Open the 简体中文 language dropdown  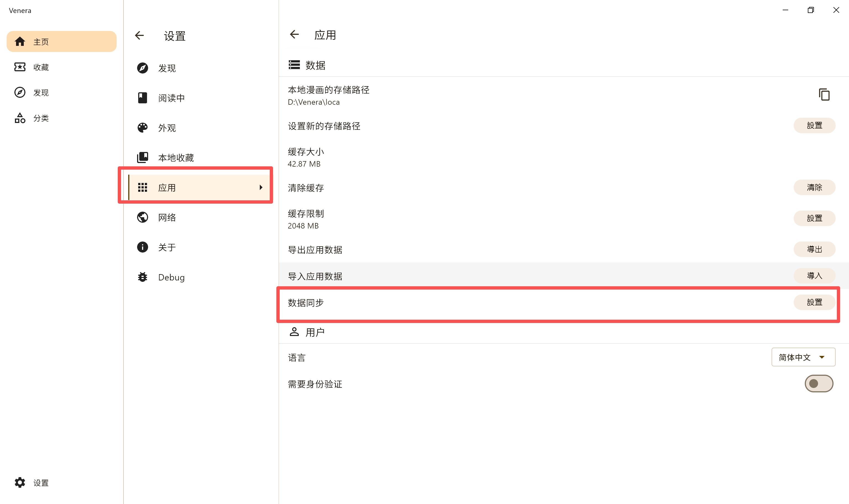click(x=803, y=357)
